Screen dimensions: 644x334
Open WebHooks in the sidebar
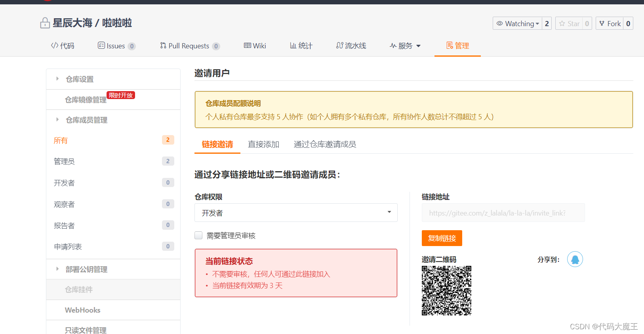point(113,310)
